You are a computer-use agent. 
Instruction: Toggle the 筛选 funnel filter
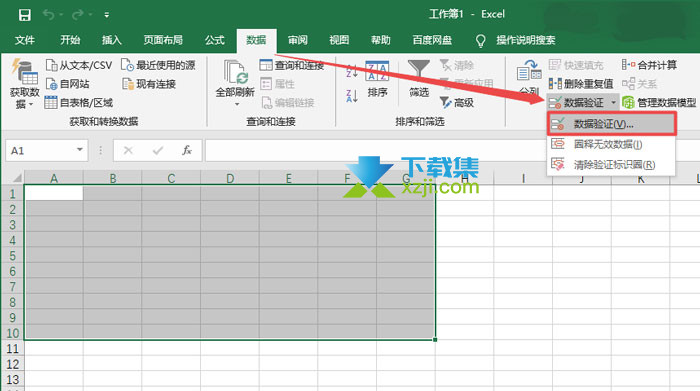[x=419, y=79]
